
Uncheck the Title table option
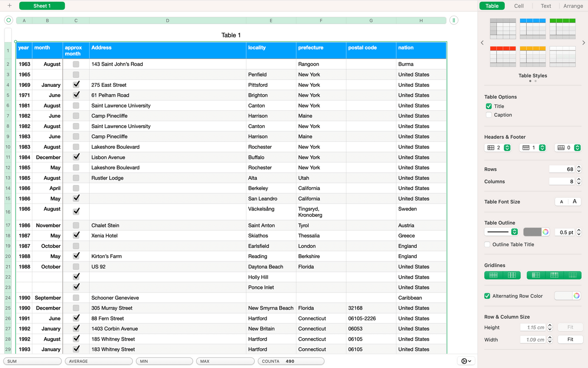(x=489, y=106)
